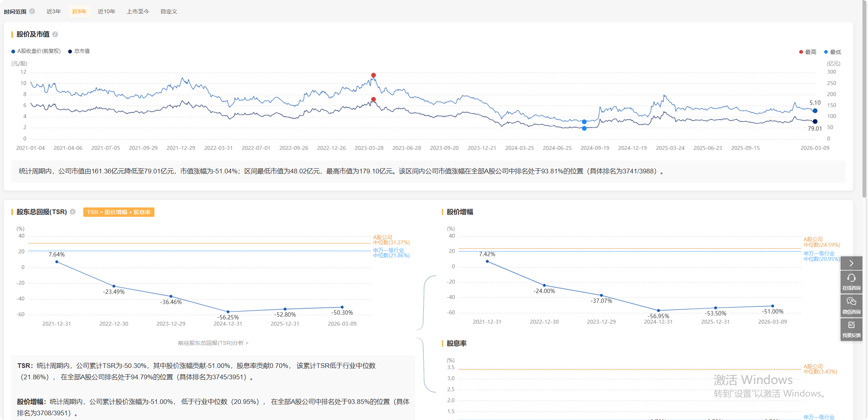Click the highest price red marker point

[373, 75]
